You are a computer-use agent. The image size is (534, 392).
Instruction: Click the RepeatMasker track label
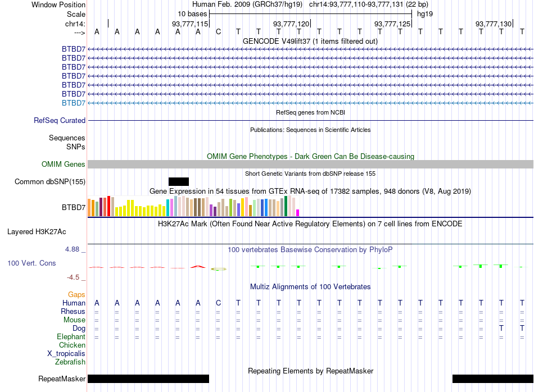pos(62,379)
